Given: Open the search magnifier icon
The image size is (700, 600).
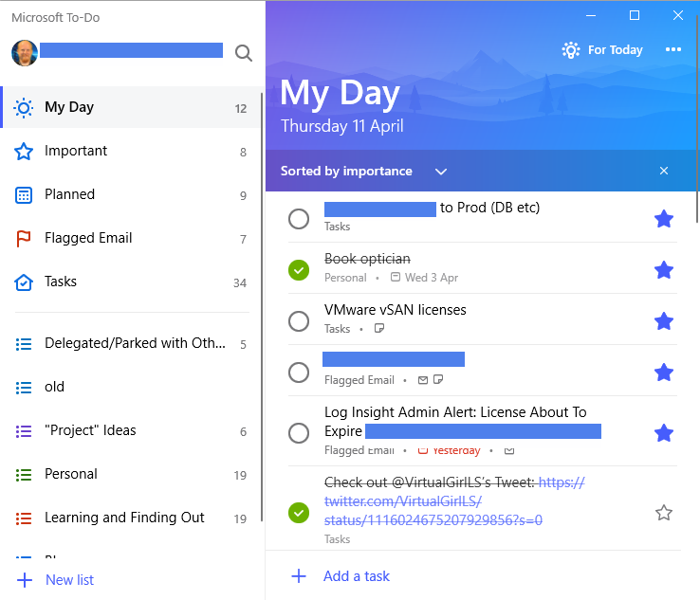Looking at the screenshot, I should click(244, 53).
